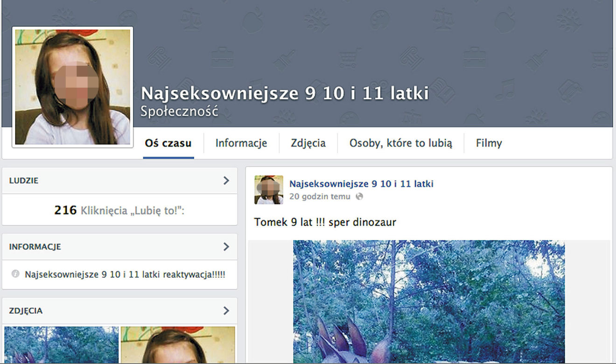Click the ZDJĘCIA section heading

click(x=26, y=310)
